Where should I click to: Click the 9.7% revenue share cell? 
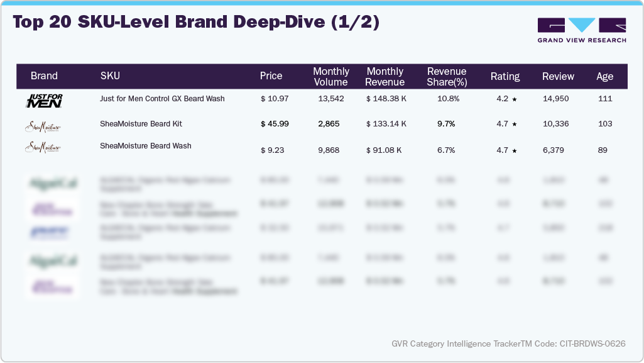[x=446, y=124]
